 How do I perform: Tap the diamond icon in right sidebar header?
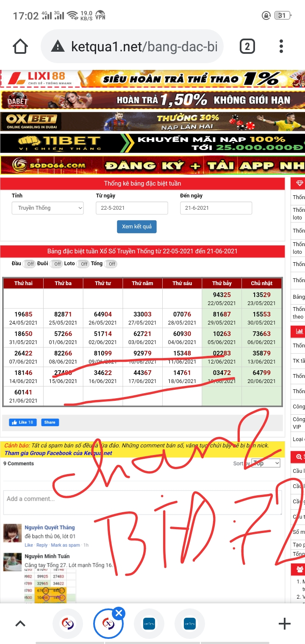pyautogui.click(x=300, y=183)
